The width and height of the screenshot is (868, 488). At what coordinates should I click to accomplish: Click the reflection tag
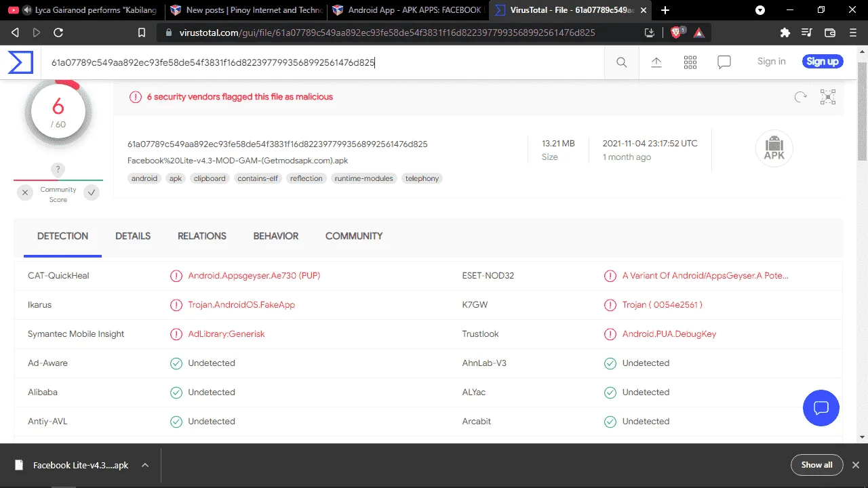click(x=307, y=178)
